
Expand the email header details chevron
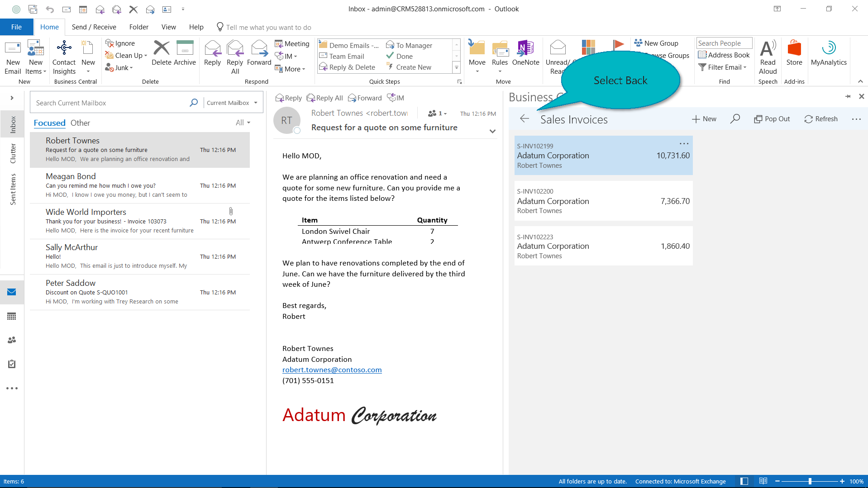pos(492,131)
